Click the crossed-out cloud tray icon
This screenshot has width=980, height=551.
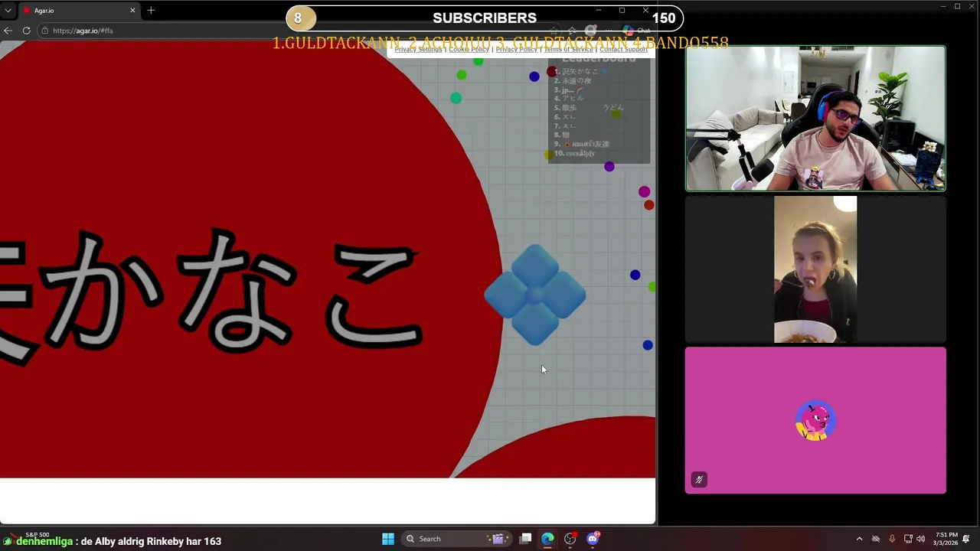(876, 539)
